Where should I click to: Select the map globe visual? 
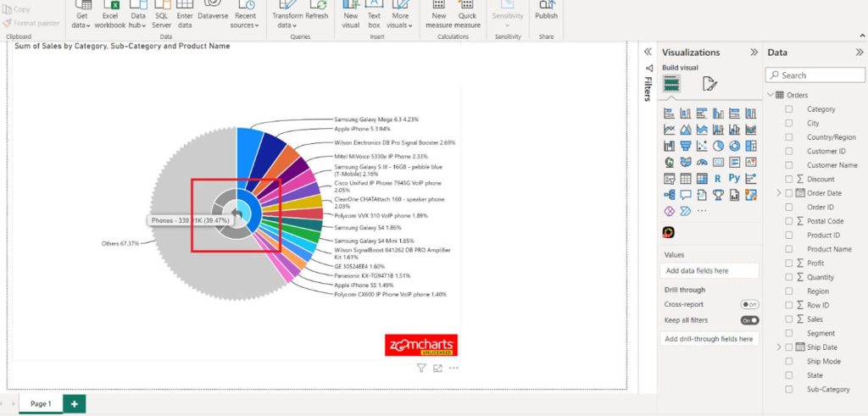pyautogui.click(x=670, y=162)
